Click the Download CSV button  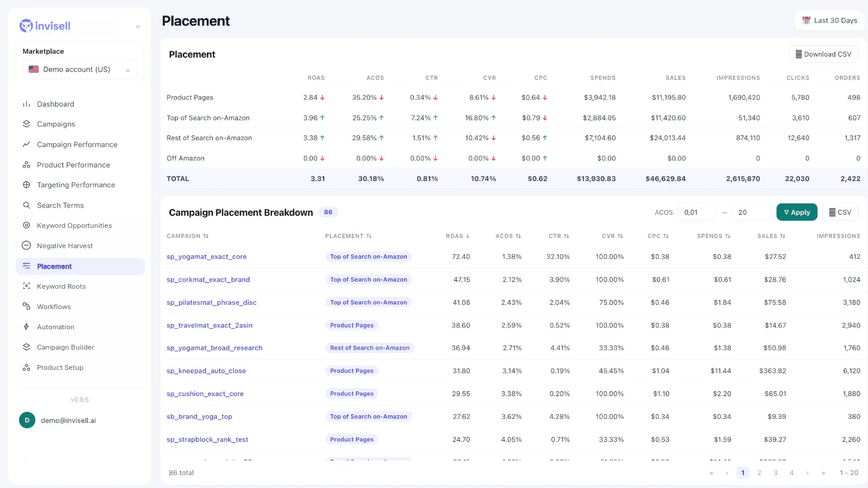(823, 54)
